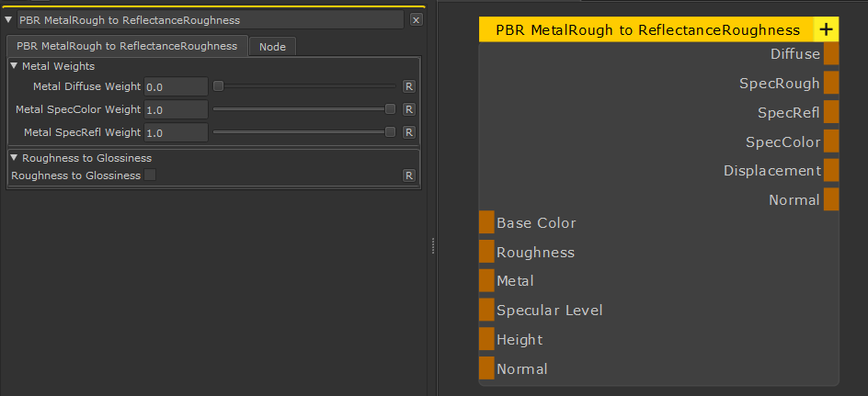Reset Metal SpecRefl Weight with R button
Viewport: 868px width, 396px height.
[409, 132]
